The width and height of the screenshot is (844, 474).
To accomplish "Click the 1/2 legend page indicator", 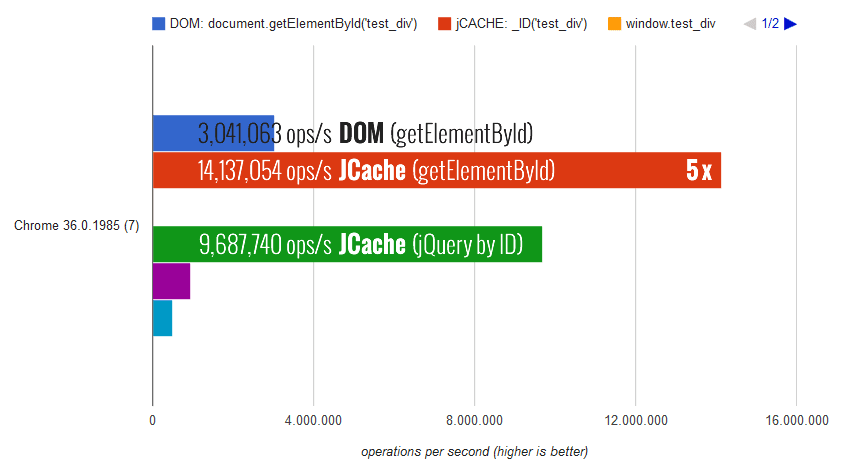I will click(770, 24).
